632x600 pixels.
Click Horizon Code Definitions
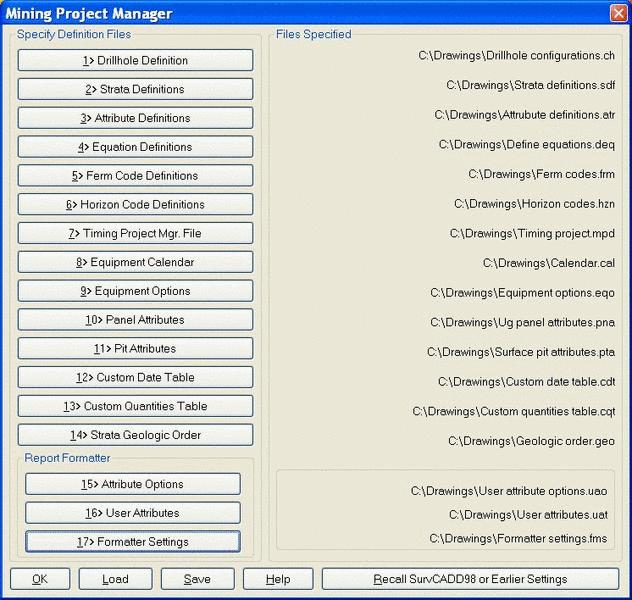[135, 204]
